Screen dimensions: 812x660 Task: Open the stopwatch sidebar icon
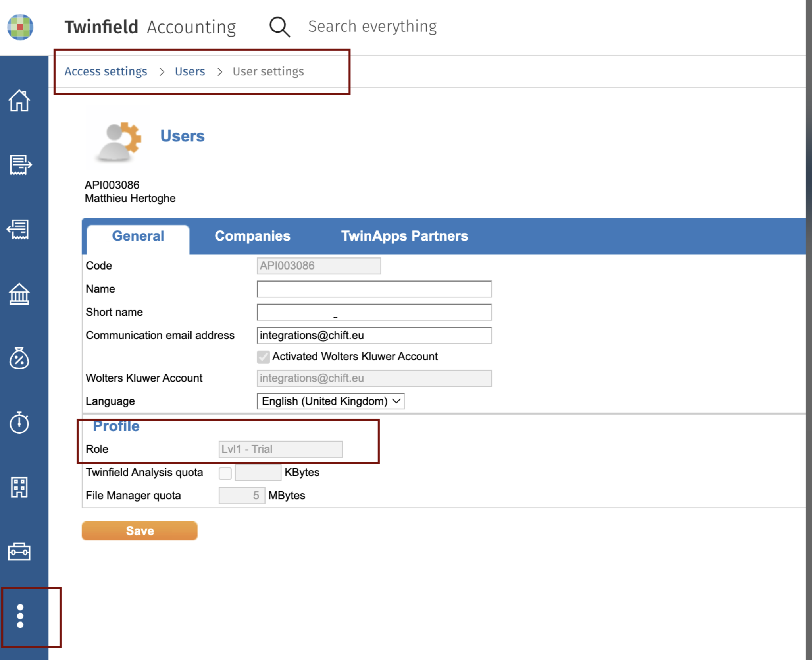[19, 423]
